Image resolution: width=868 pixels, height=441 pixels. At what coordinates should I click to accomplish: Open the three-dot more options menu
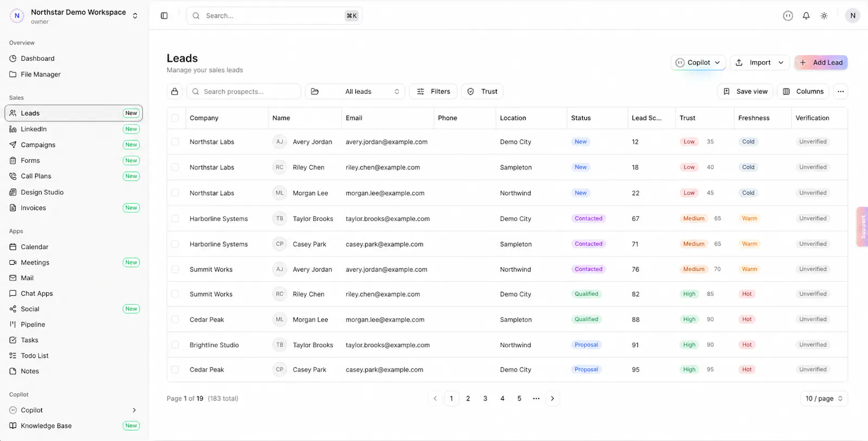pos(840,92)
